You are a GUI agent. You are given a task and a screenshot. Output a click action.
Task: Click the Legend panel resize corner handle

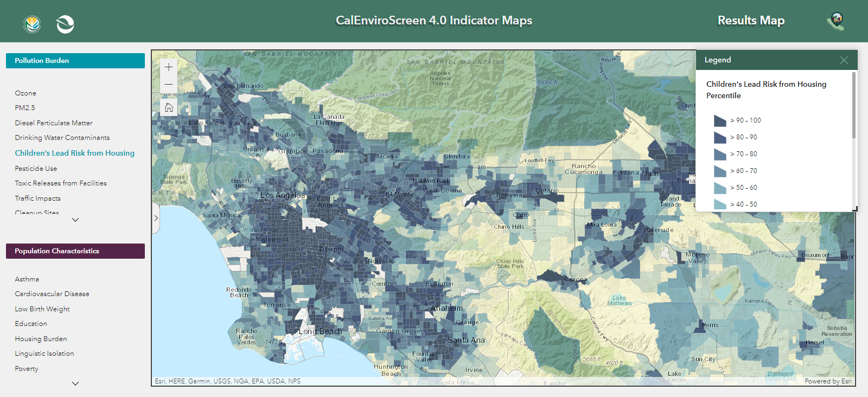coord(855,209)
